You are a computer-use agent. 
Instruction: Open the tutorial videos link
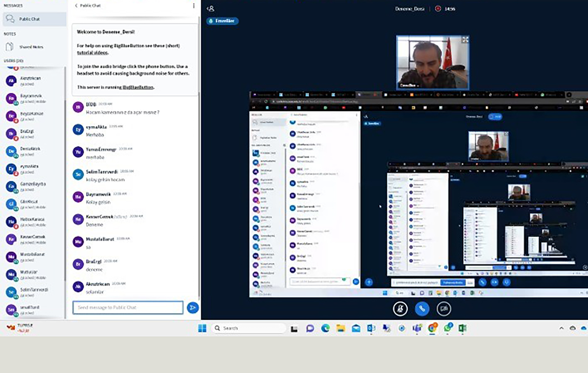[92, 53]
